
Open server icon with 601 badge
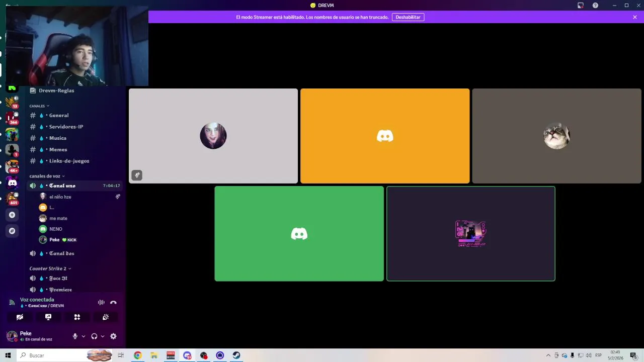(12, 198)
